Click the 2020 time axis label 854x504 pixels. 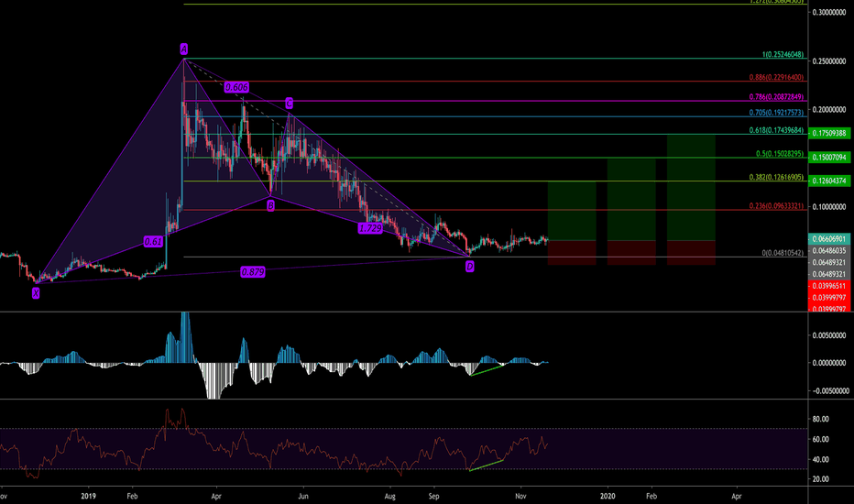click(608, 497)
